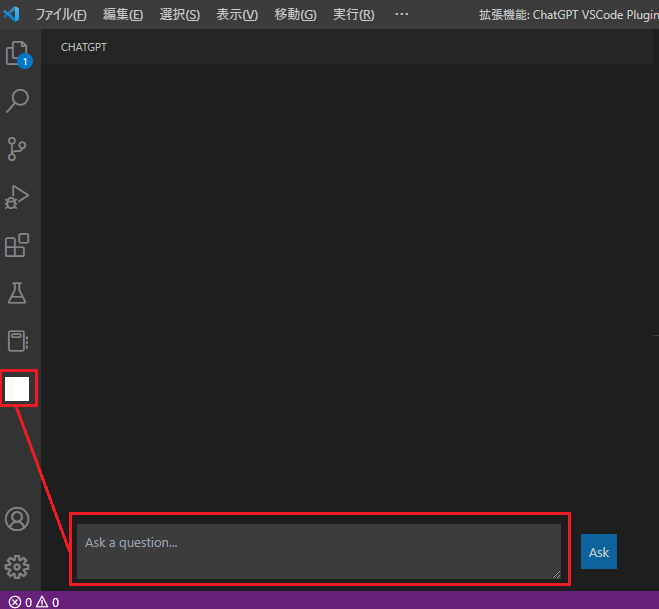The image size is (659, 609).
Task: Open the 選択(S) menu
Action: [179, 15]
